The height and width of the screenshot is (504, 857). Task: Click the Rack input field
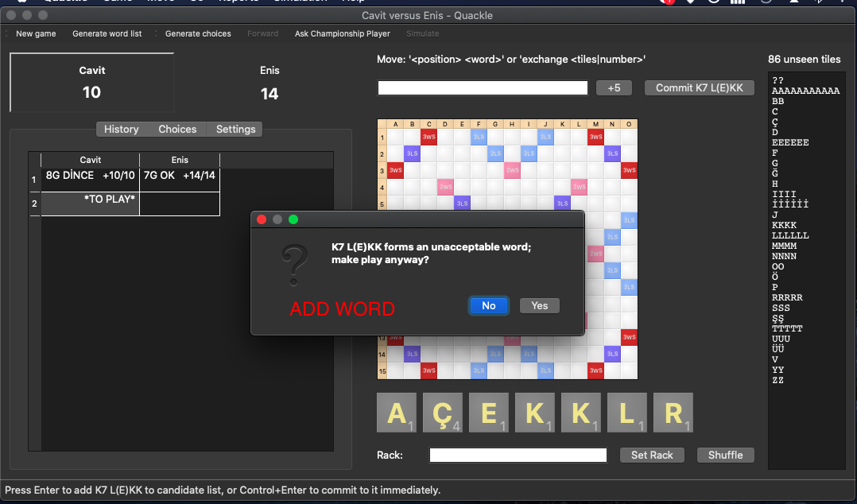coord(518,455)
